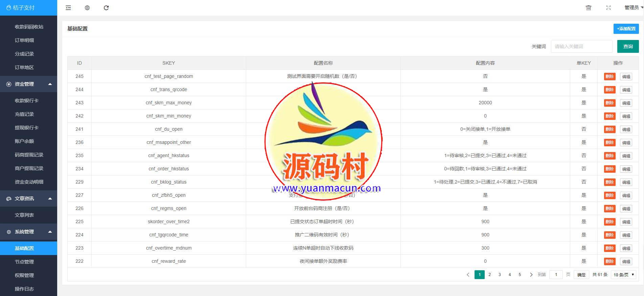Edit the cnf_tgqrcode_time config
Viewport: 644px width, 296px height.
pos(626,235)
